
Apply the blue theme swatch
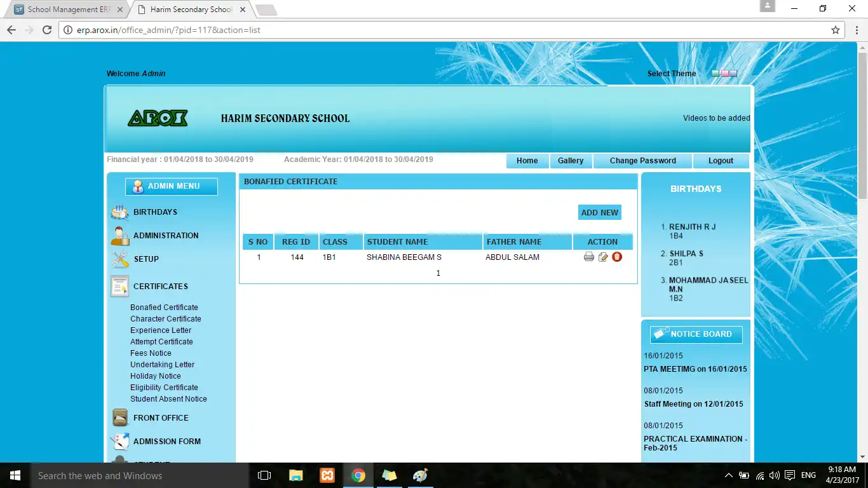[733, 74]
